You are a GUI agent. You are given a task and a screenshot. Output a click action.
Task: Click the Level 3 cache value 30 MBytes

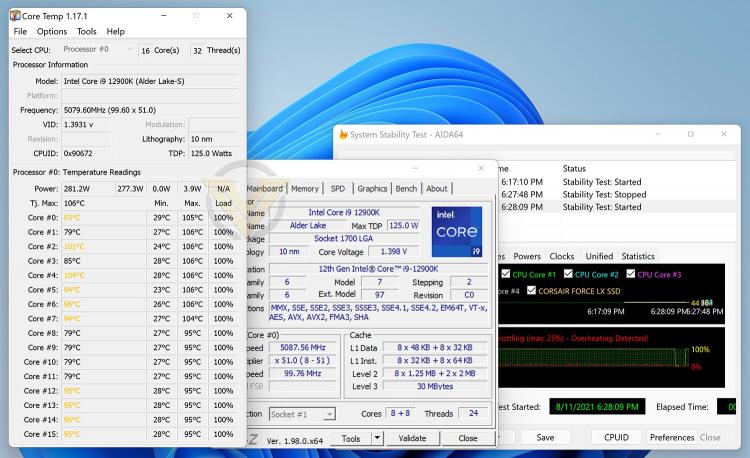tap(435, 386)
